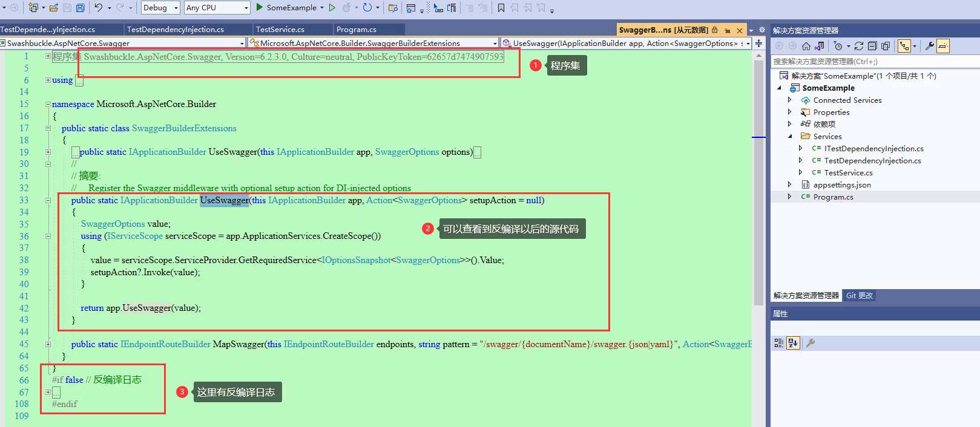Click Categorized icon in Properties panel
Viewport: 980px width, 427px height.
click(779, 343)
